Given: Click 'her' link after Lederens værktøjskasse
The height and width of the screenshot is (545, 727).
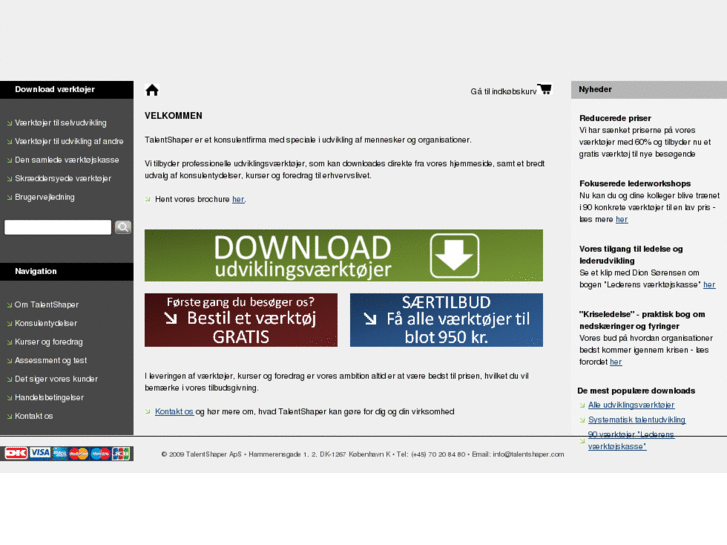Looking at the screenshot, I should pos(709,285).
